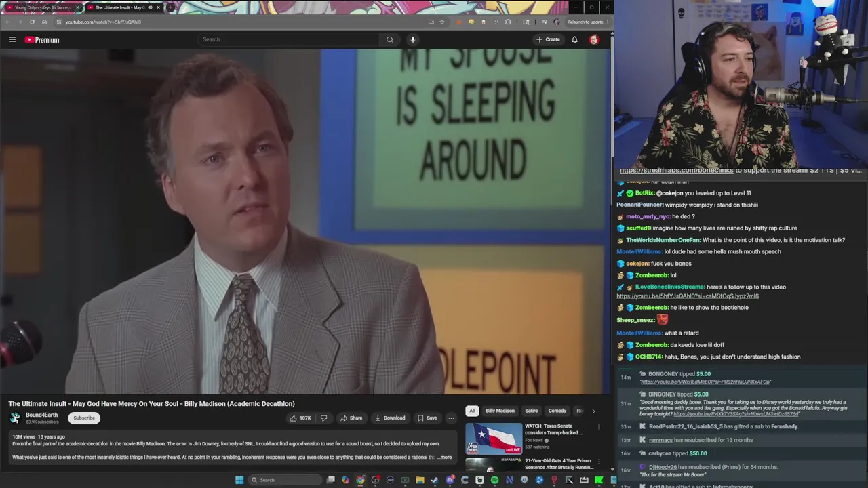Screen dimensions: 868x488
Task: Open Spotify from the taskbar
Action: pyautogui.click(x=494, y=480)
